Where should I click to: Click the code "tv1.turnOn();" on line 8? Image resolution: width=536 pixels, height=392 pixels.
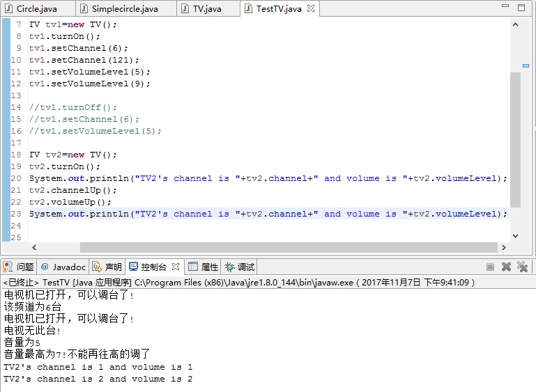click(x=65, y=36)
